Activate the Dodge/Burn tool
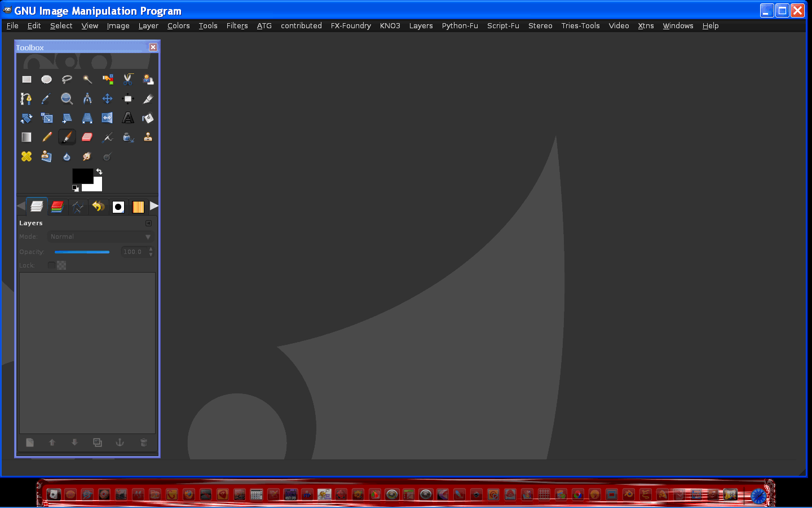Viewport: 812px width, 508px height. 108,156
